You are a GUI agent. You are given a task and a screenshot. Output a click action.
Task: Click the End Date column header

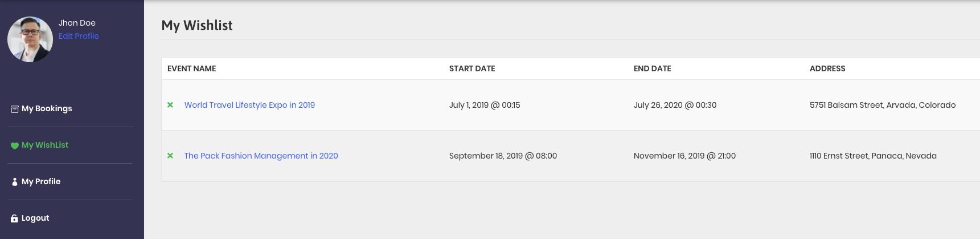pyautogui.click(x=653, y=68)
